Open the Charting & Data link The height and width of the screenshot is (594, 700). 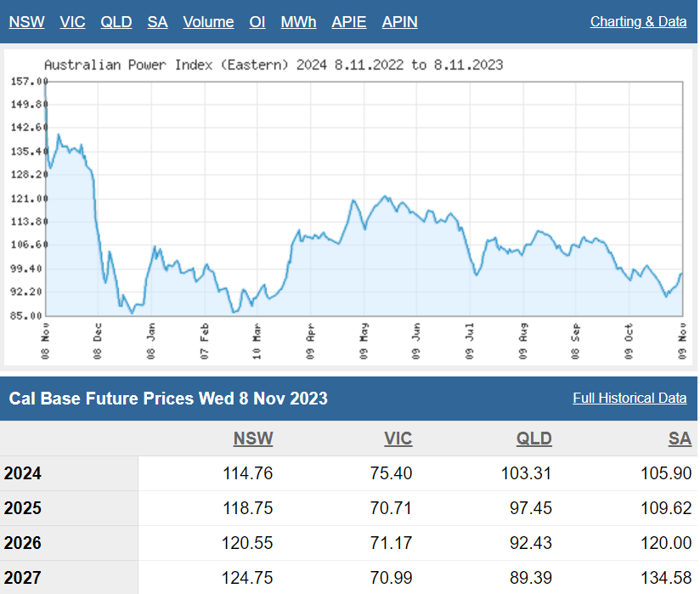tap(638, 22)
